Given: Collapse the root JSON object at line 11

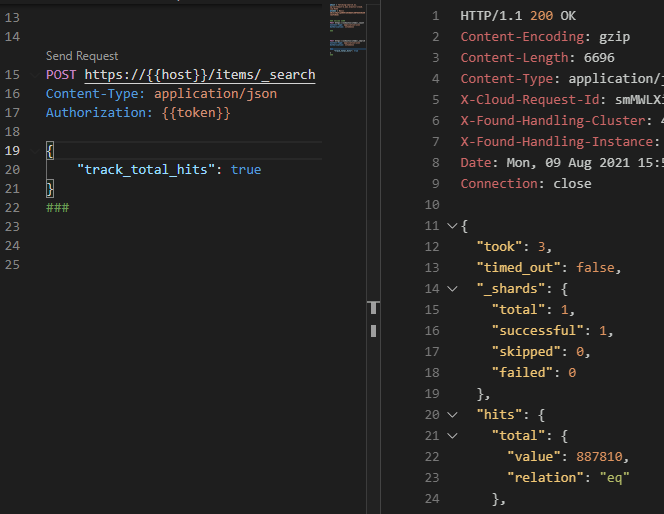Looking at the screenshot, I should click(x=451, y=226).
